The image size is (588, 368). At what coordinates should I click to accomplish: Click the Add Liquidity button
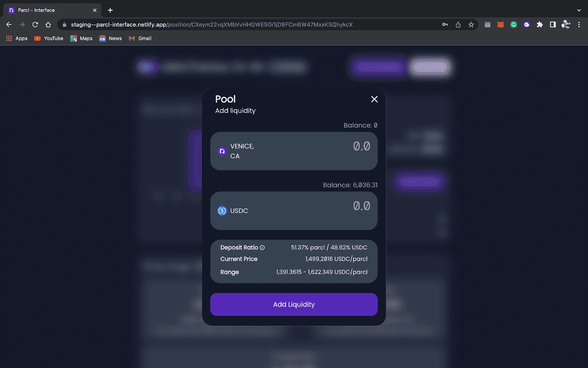[x=294, y=304]
